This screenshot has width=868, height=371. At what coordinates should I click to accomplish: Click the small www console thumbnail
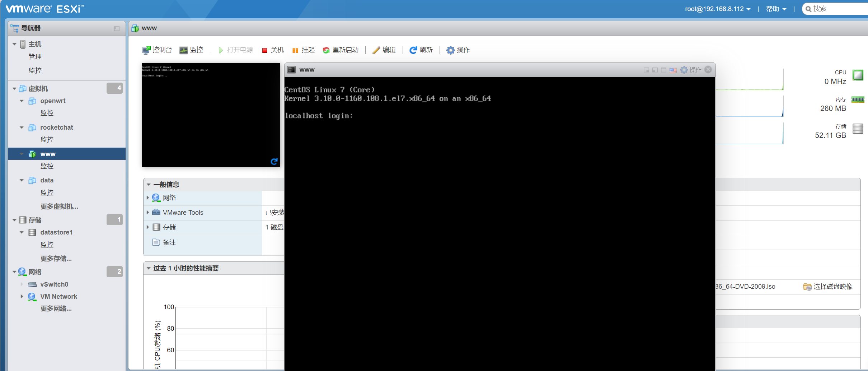click(x=211, y=115)
